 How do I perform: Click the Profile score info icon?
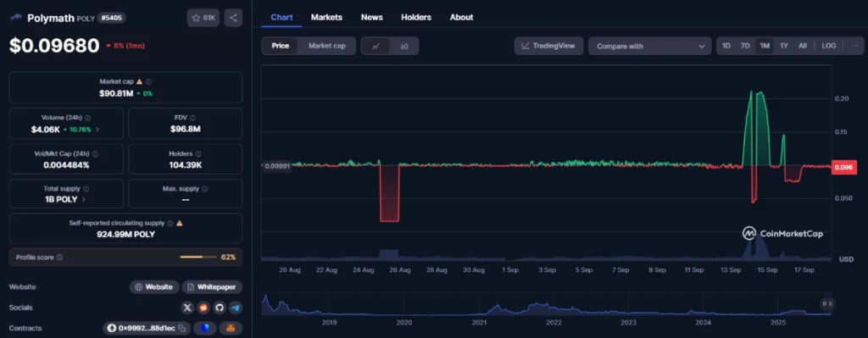(60, 258)
